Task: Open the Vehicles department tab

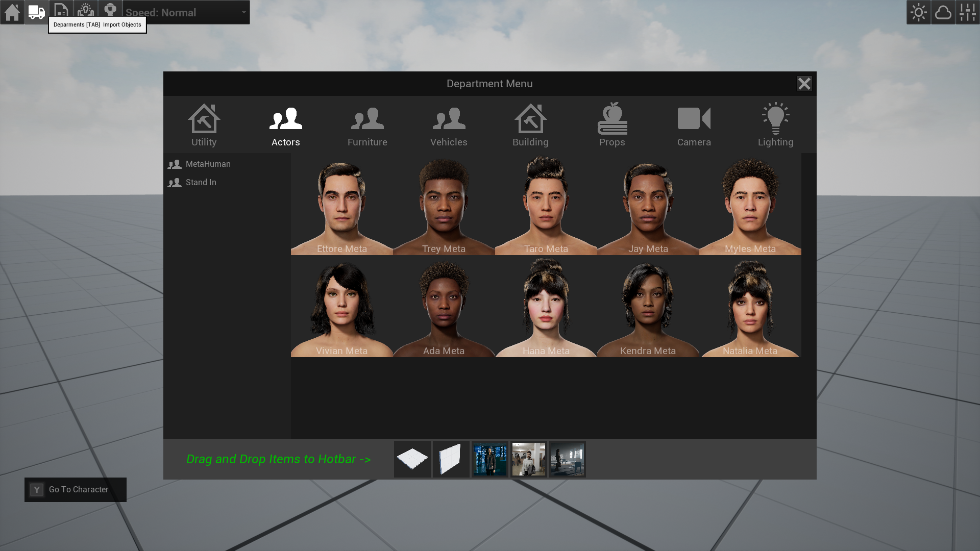Action: [x=449, y=125]
